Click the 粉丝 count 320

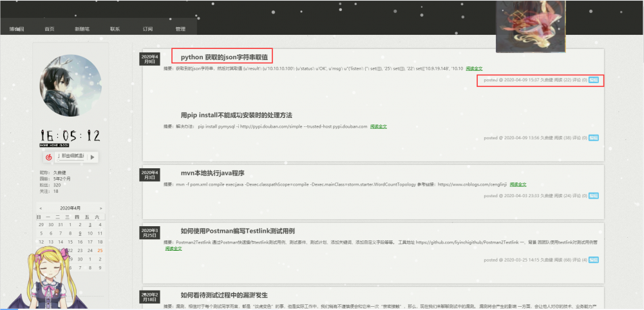click(57, 185)
